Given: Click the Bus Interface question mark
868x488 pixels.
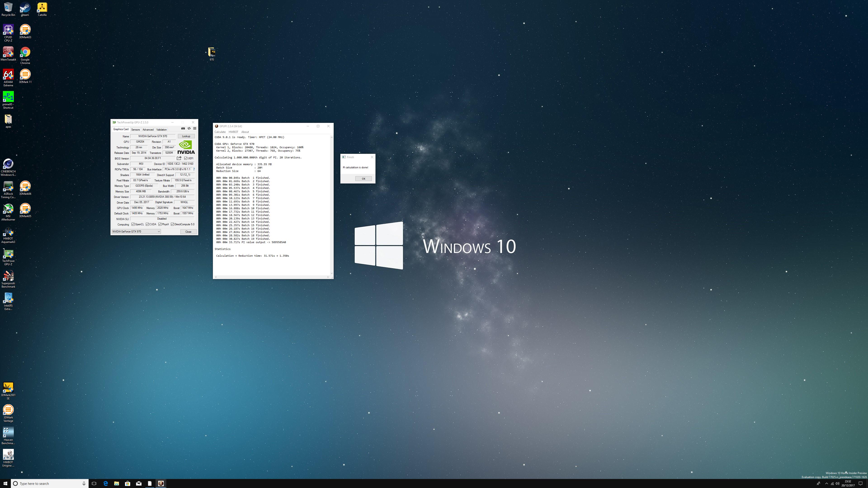Looking at the screenshot, I should point(194,169).
